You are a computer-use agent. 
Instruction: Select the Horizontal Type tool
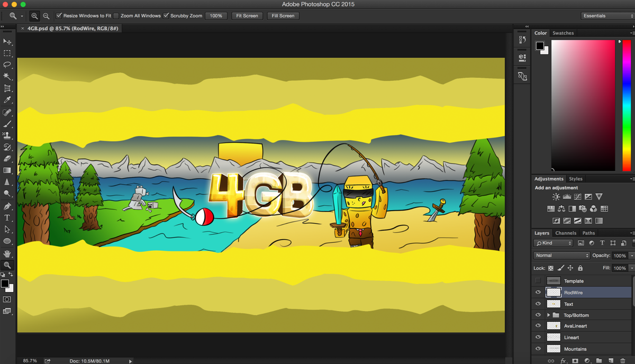point(7,217)
